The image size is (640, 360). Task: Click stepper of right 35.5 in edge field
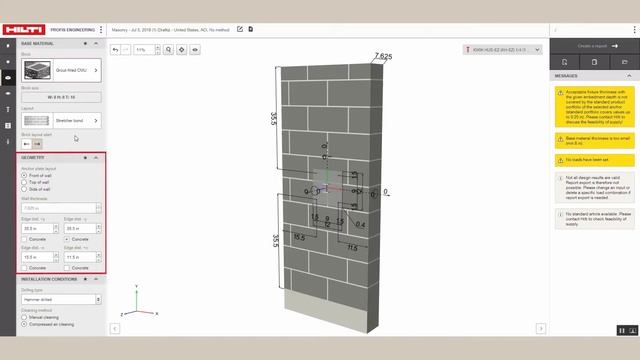99,229
